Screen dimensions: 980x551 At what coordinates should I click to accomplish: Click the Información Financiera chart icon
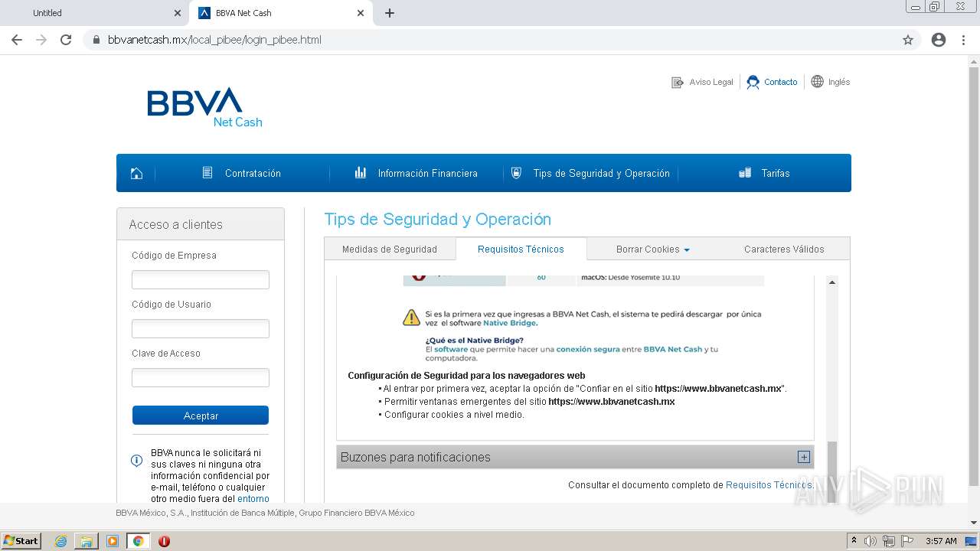(361, 173)
